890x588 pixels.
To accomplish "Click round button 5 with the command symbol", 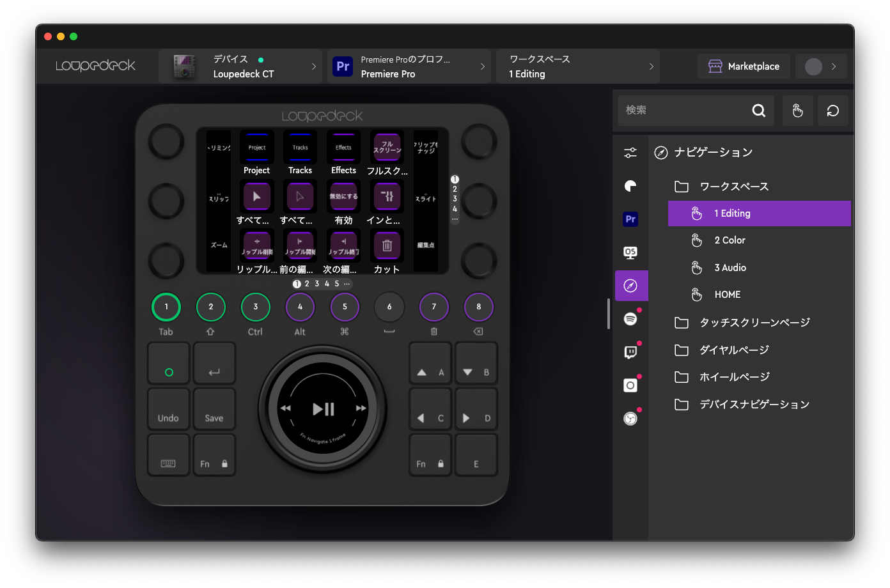I will [x=345, y=307].
